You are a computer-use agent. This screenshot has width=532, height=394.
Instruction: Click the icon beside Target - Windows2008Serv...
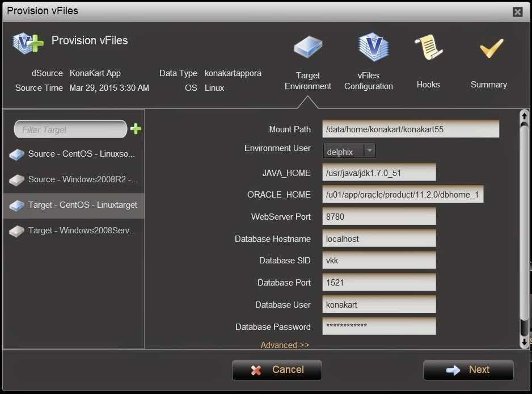point(16,231)
